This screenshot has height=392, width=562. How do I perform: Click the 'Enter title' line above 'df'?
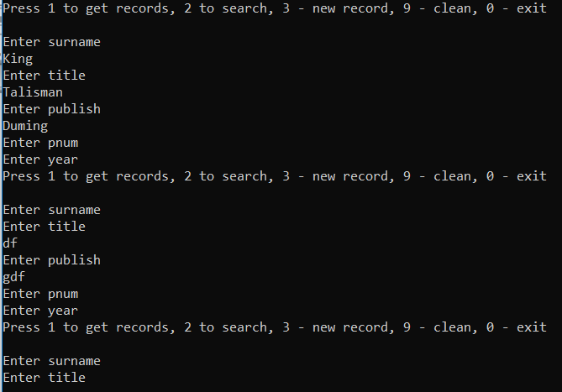(x=44, y=227)
